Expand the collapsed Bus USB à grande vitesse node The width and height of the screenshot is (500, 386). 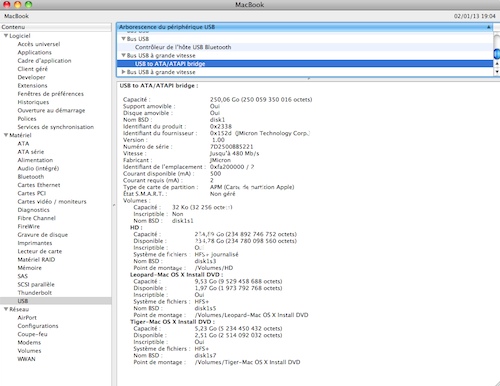123,72
